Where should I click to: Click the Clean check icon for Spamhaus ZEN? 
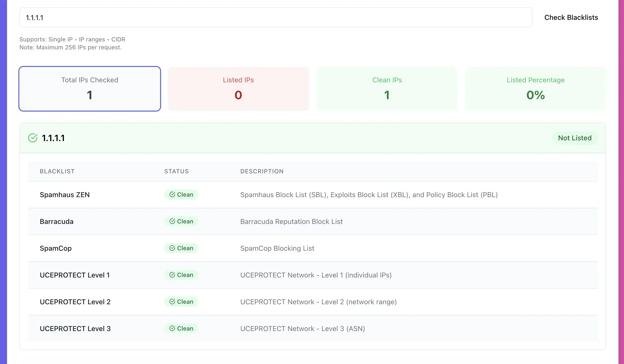click(172, 194)
